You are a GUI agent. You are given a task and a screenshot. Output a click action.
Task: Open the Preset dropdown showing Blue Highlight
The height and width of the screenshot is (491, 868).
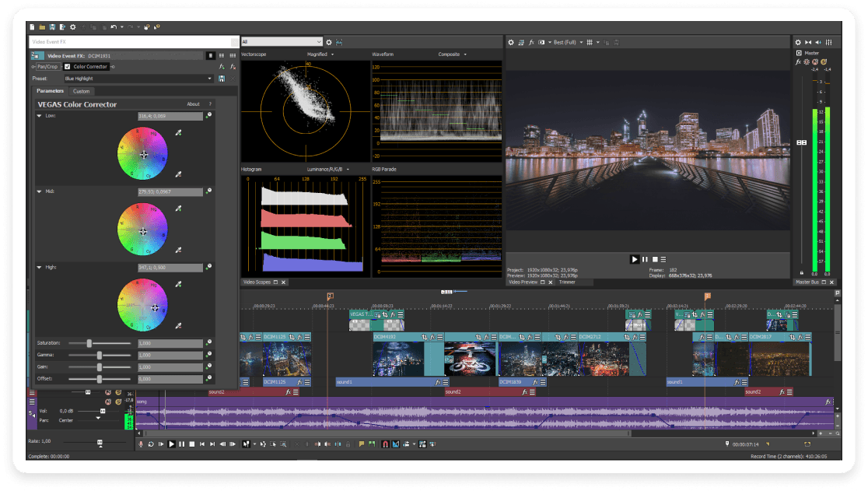tap(209, 79)
